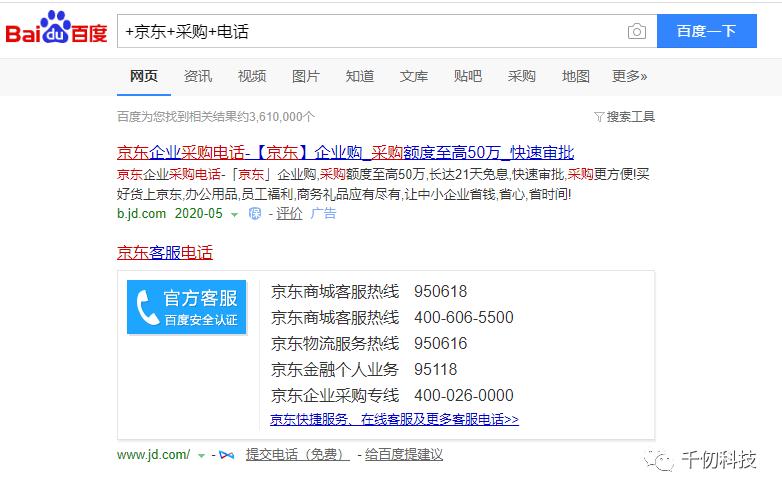Click the www.jd.com/ URL

(x=153, y=455)
